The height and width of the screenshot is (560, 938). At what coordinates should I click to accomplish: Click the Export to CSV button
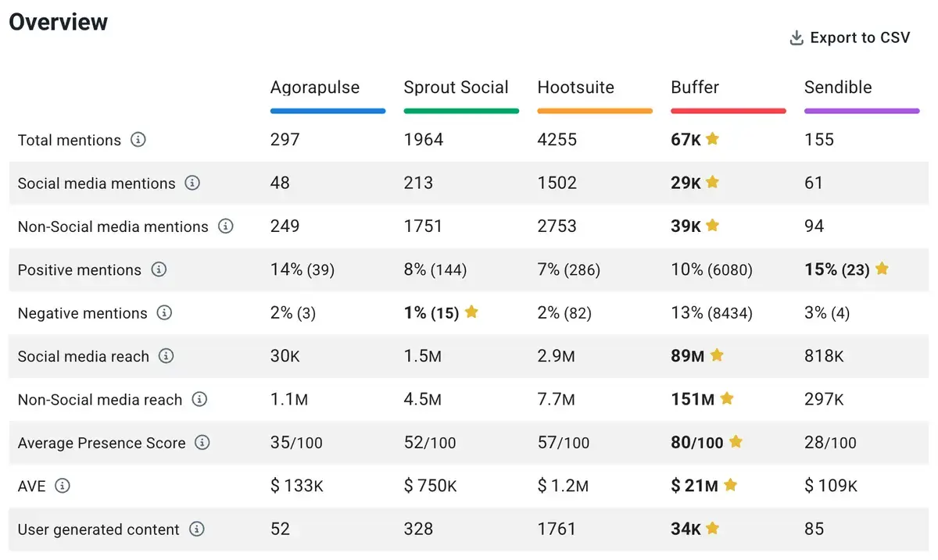click(858, 37)
